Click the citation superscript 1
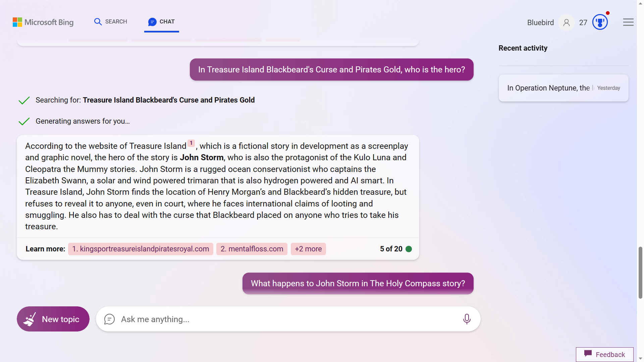The height and width of the screenshot is (362, 644). 191,143
